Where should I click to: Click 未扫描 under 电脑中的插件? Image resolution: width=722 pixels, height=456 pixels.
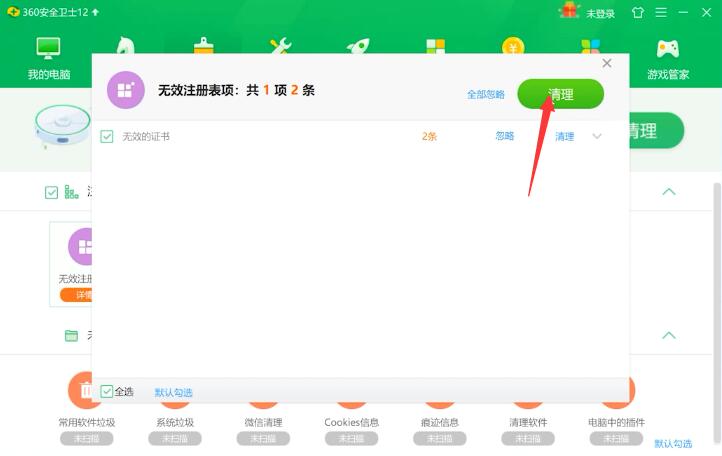(x=616, y=438)
